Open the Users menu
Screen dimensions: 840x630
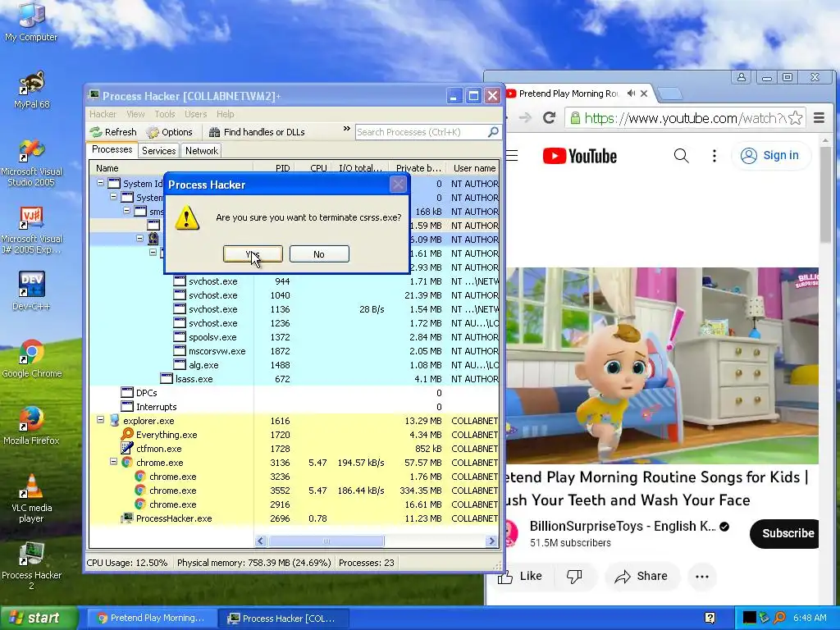pyautogui.click(x=195, y=114)
